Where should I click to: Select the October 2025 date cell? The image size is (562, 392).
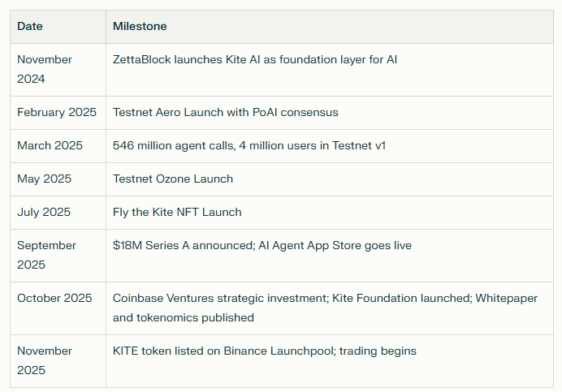click(54, 299)
